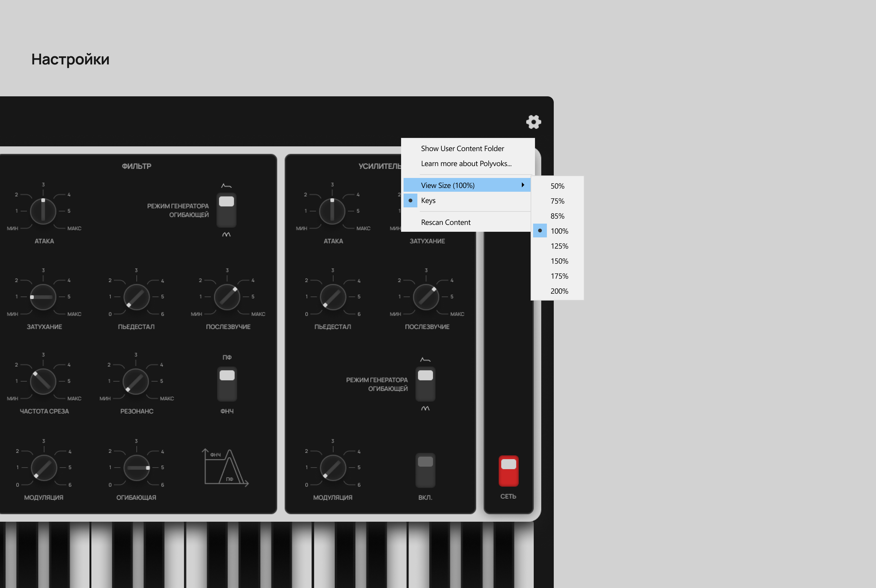The image size is (876, 588).
Task: Open Learn more about Polyvoks link
Action: click(466, 164)
